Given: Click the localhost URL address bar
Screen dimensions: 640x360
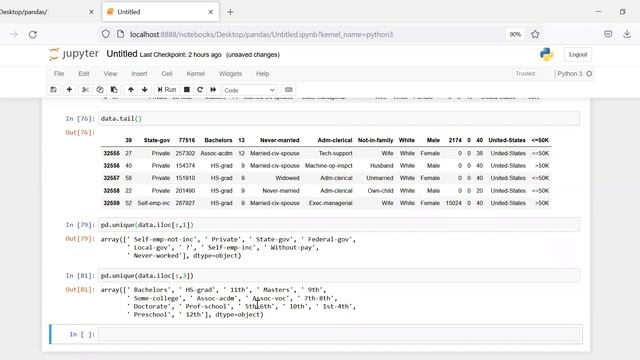Looking at the screenshot, I should point(261,35).
